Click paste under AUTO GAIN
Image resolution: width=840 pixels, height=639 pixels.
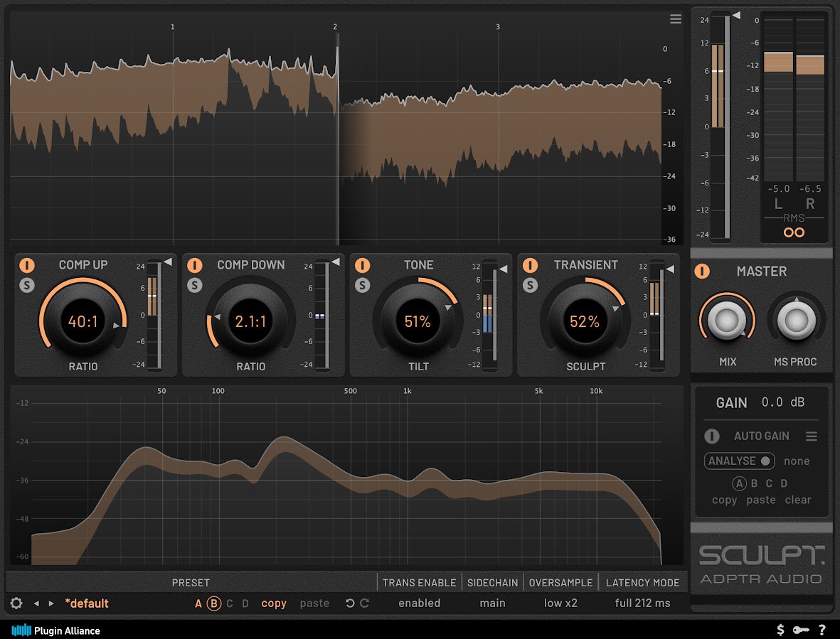click(761, 500)
